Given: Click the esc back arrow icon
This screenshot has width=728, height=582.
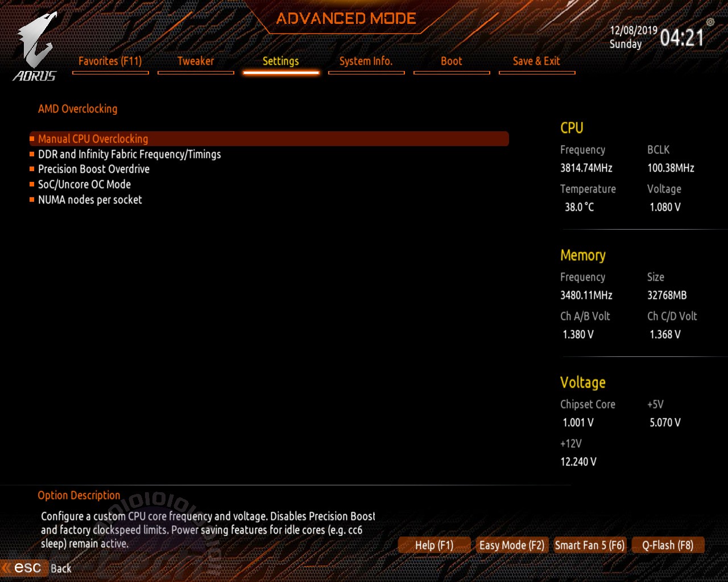Looking at the screenshot, I should point(6,567).
